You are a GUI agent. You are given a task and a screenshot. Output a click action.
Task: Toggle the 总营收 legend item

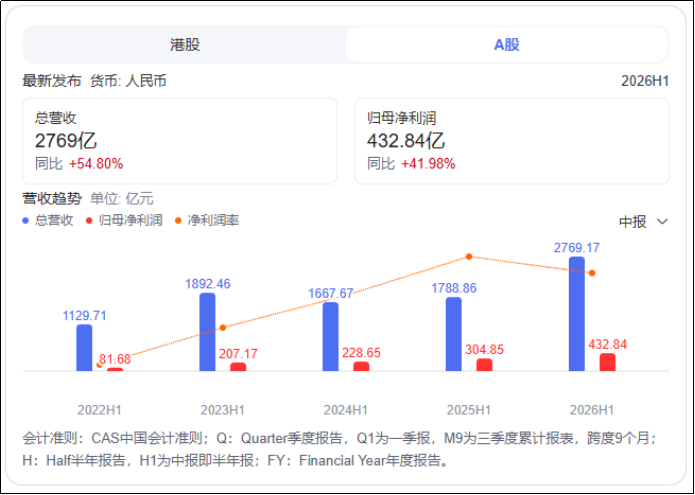tap(48, 220)
